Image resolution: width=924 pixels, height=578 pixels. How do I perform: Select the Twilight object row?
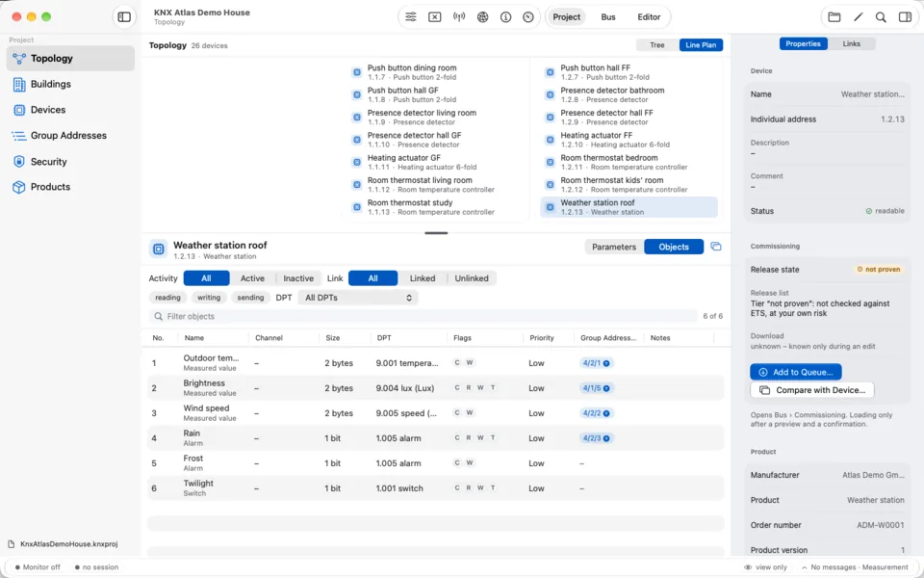tap(436, 488)
